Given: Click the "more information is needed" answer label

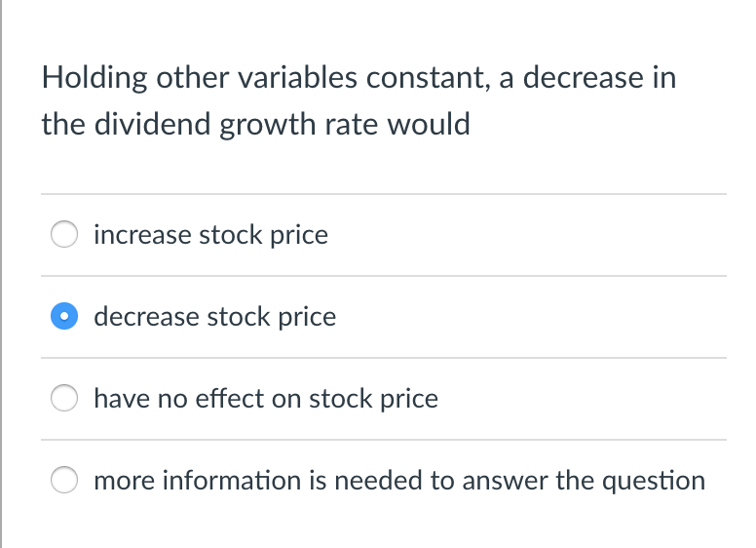Looking at the screenshot, I should click(x=398, y=481).
